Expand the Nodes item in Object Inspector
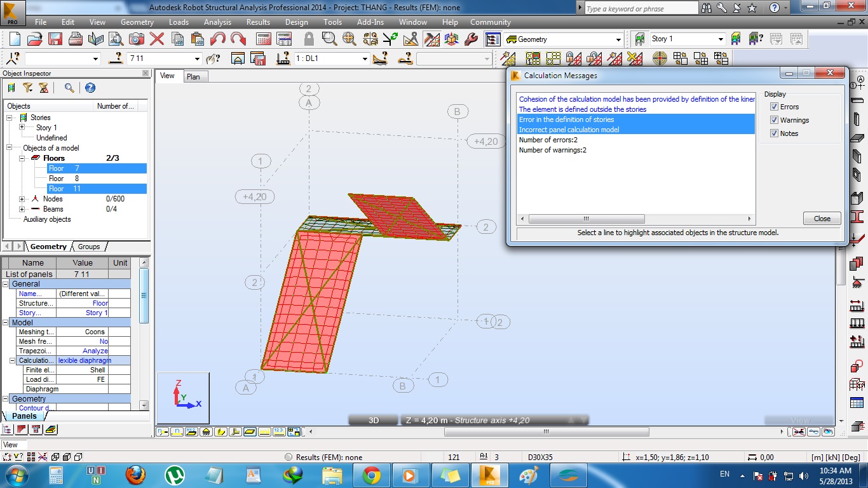 point(22,199)
